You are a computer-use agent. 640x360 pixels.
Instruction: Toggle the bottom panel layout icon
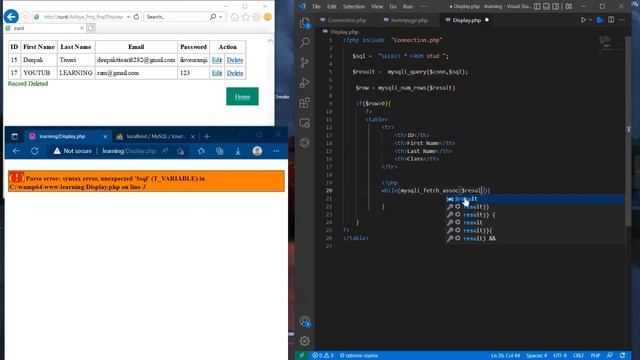point(547,7)
